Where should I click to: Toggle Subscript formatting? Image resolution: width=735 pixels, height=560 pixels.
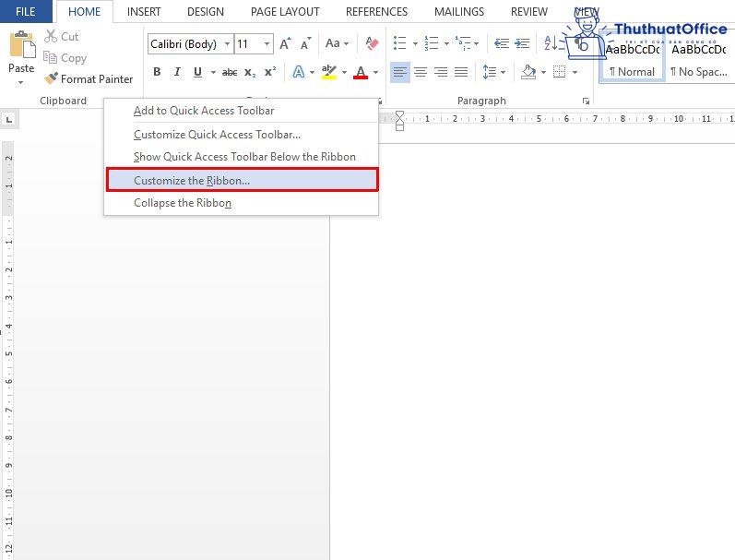tap(250, 72)
